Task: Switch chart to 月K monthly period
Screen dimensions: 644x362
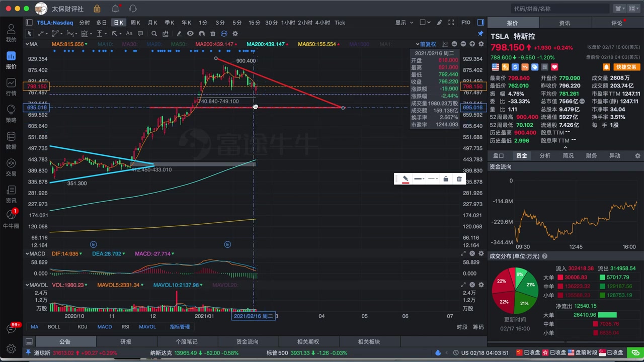Action: [152, 23]
